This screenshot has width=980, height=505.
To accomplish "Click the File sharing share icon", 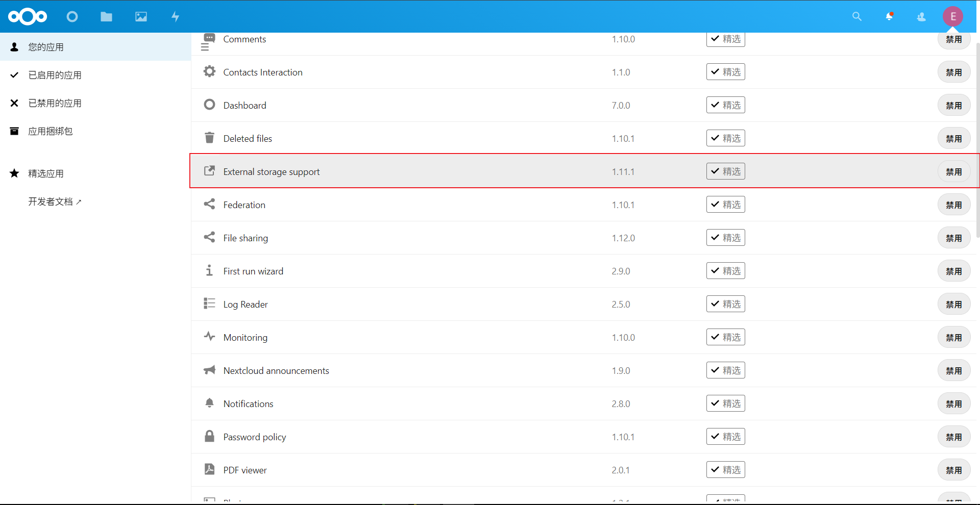I will tap(209, 237).
